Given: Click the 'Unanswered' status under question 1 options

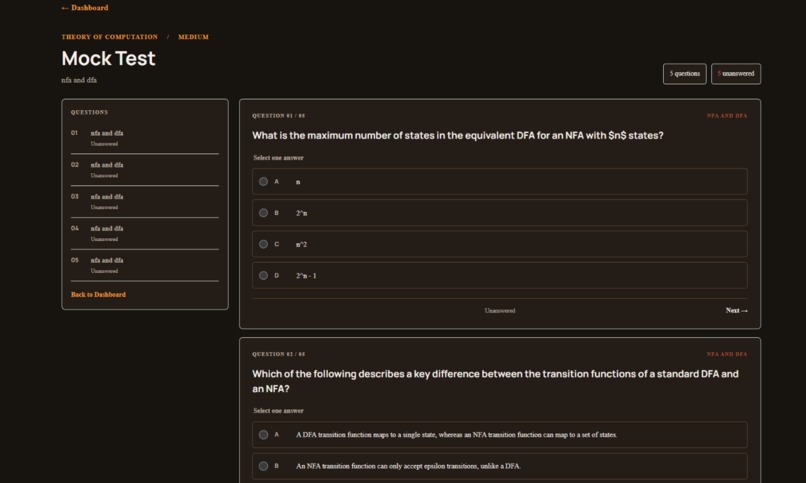Looking at the screenshot, I should (x=500, y=310).
